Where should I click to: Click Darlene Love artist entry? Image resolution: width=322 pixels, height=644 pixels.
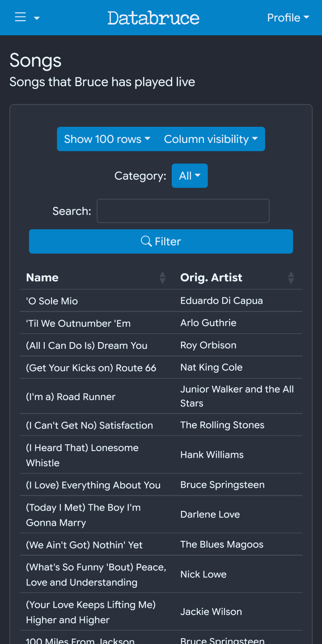210,514
